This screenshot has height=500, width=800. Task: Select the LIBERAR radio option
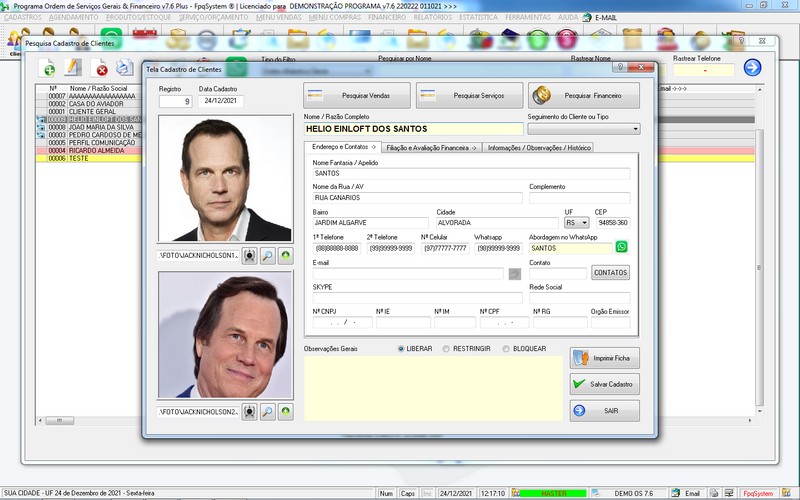coord(401,349)
